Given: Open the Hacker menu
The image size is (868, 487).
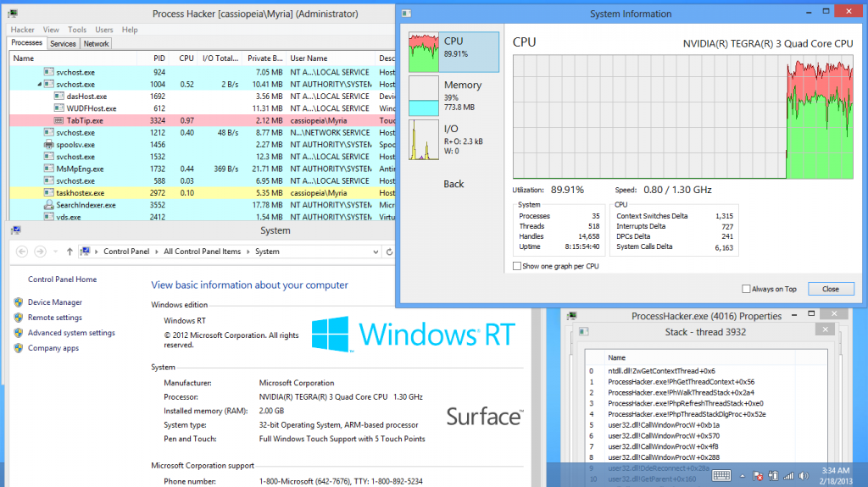Looking at the screenshot, I should pos(23,30).
